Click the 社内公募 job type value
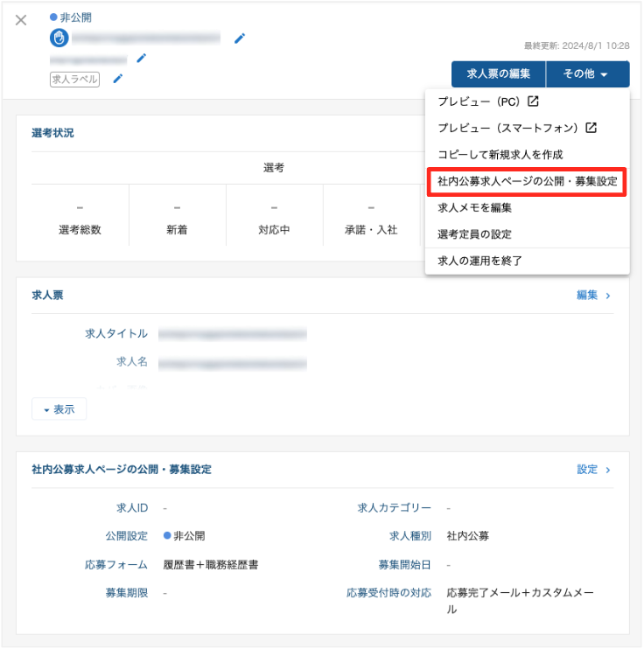 click(467, 536)
